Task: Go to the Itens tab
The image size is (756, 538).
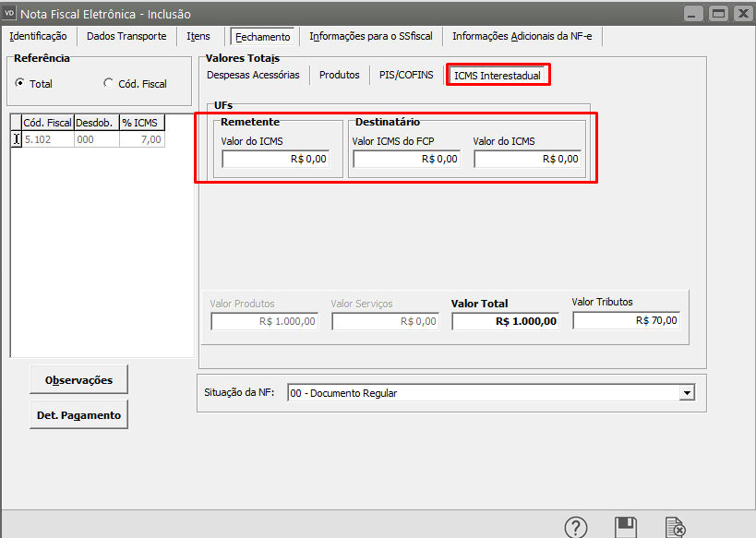Action: pyautogui.click(x=198, y=36)
